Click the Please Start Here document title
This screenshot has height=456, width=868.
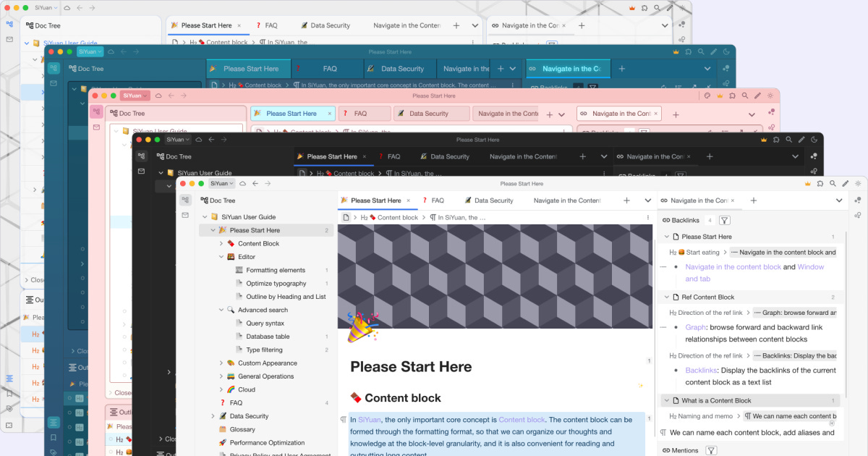411,367
